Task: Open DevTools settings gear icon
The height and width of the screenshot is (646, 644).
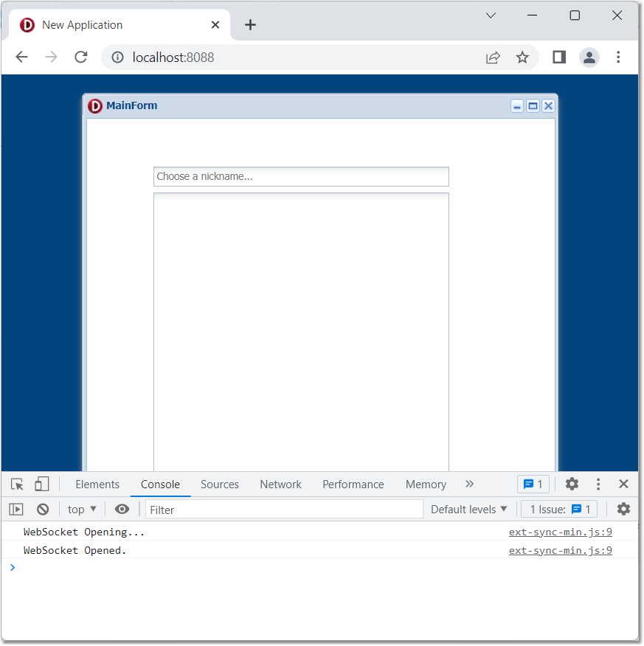Action: pos(572,484)
